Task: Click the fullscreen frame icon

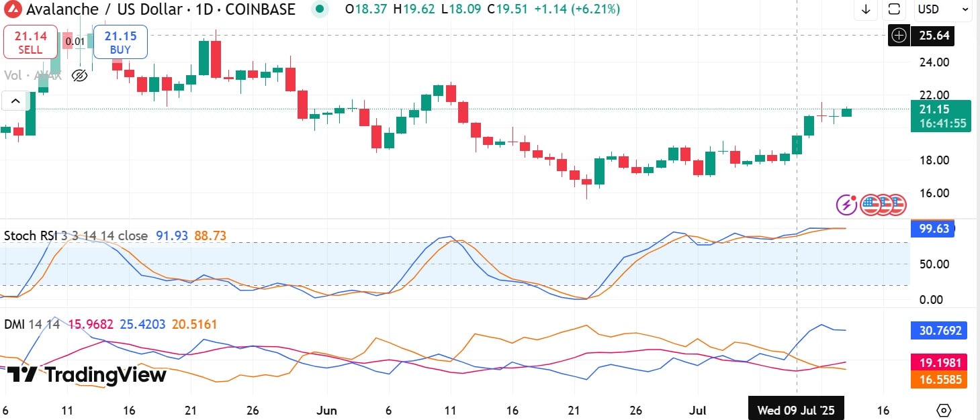Action: pyautogui.click(x=894, y=9)
